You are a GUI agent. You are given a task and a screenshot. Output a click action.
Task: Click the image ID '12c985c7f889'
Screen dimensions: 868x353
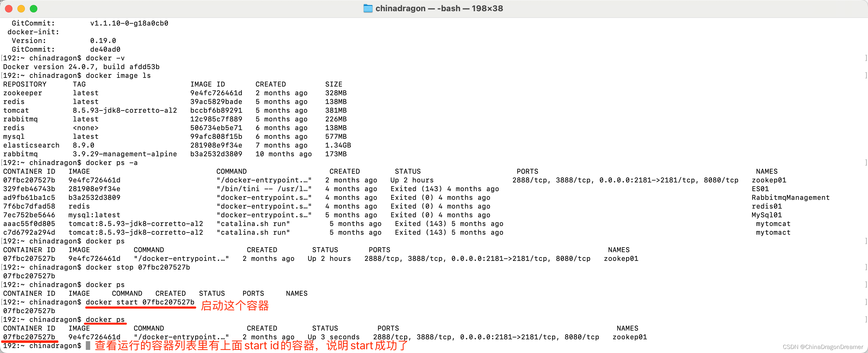click(216, 119)
